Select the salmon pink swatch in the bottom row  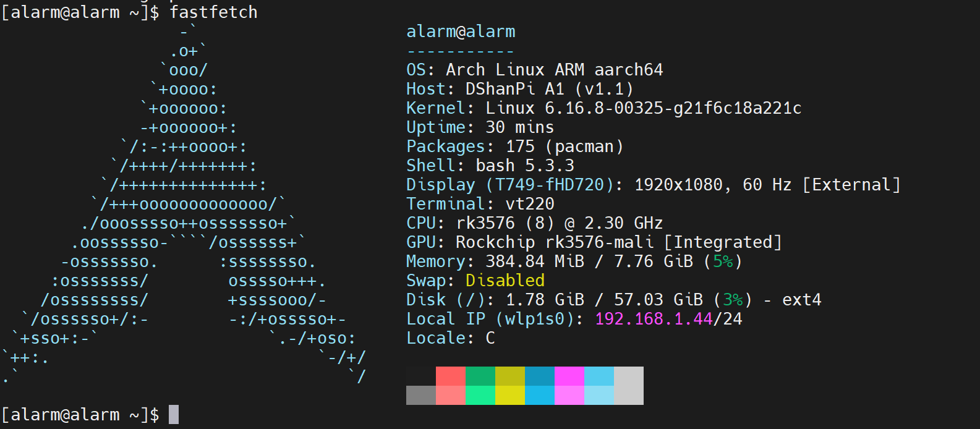(x=451, y=395)
